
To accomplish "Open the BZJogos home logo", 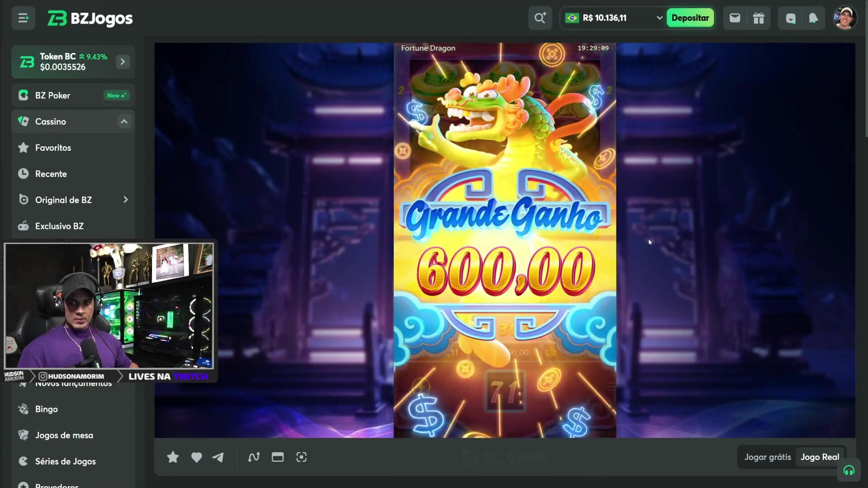I will 90,19.
